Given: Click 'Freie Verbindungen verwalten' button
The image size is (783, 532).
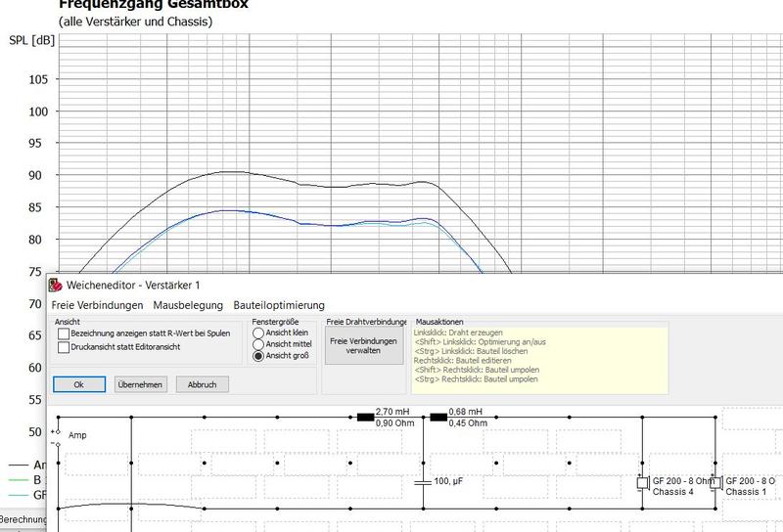Looking at the screenshot, I should pos(364,345).
